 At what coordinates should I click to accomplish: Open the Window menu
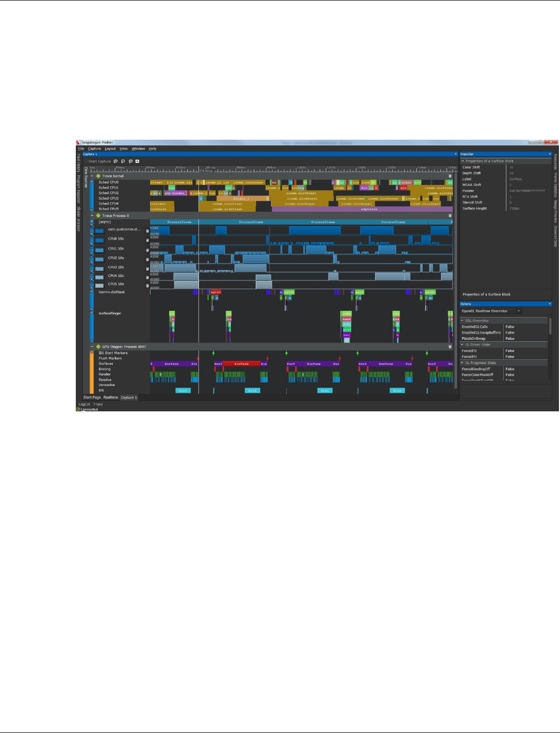pyautogui.click(x=138, y=148)
